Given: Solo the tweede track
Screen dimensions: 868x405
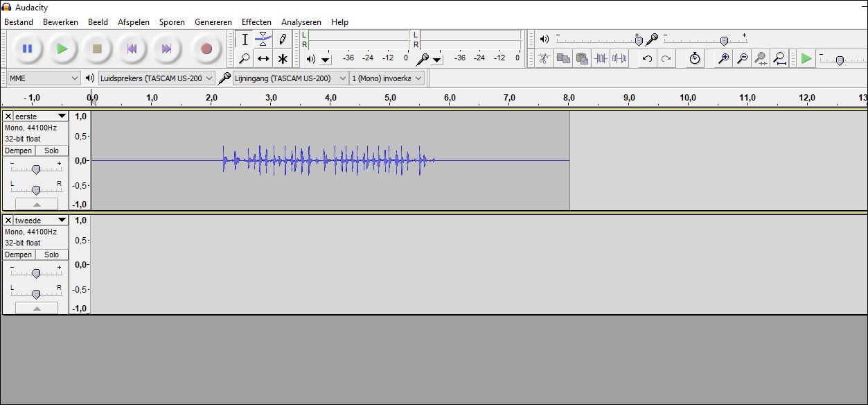Looking at the screenshot, I should 52,255.
